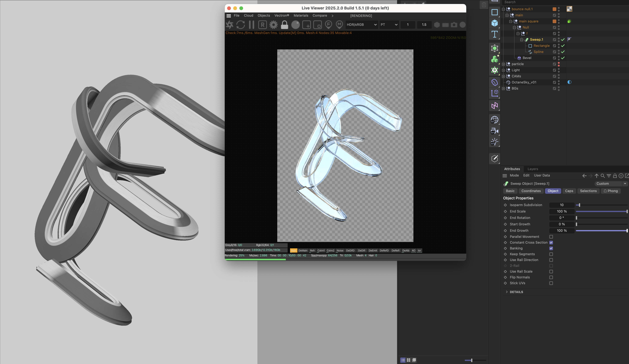Select the Spline rectangle tool in side palette
The width and height of the screenshot is (629, 364).
[x=494, y=12]
